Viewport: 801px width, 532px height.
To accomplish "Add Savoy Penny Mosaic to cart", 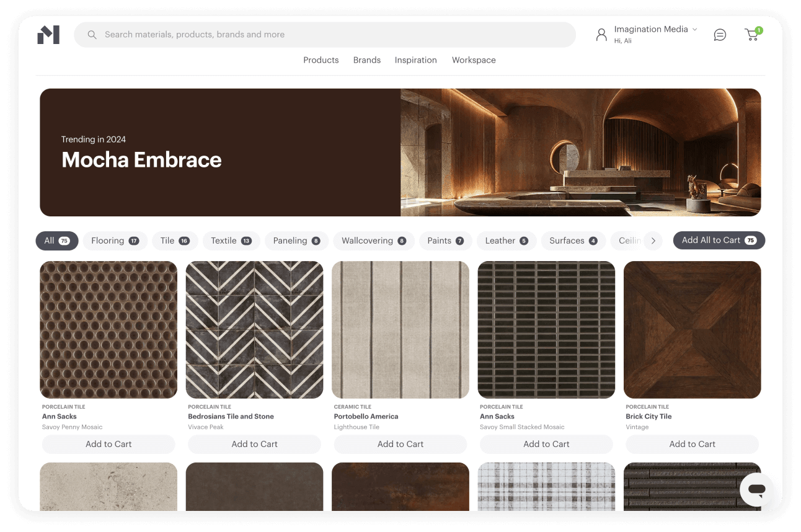I will tap(108, 444).
